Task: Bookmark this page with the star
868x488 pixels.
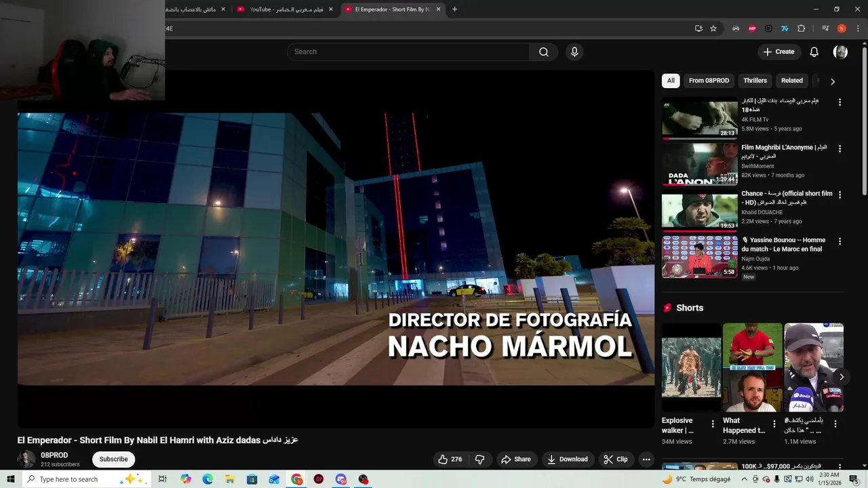Action: coord(713,28)
